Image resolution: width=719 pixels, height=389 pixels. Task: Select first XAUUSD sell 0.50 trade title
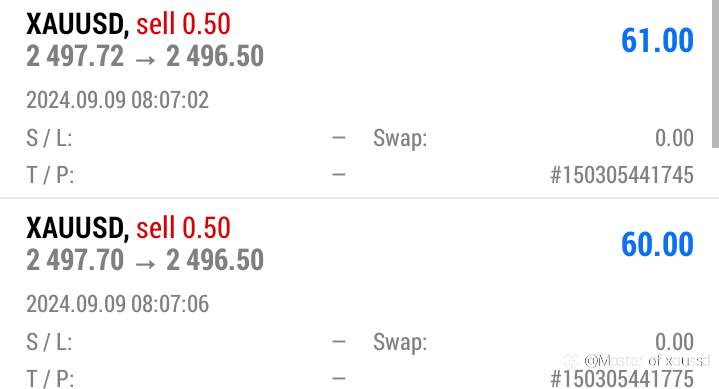(128, 24)
